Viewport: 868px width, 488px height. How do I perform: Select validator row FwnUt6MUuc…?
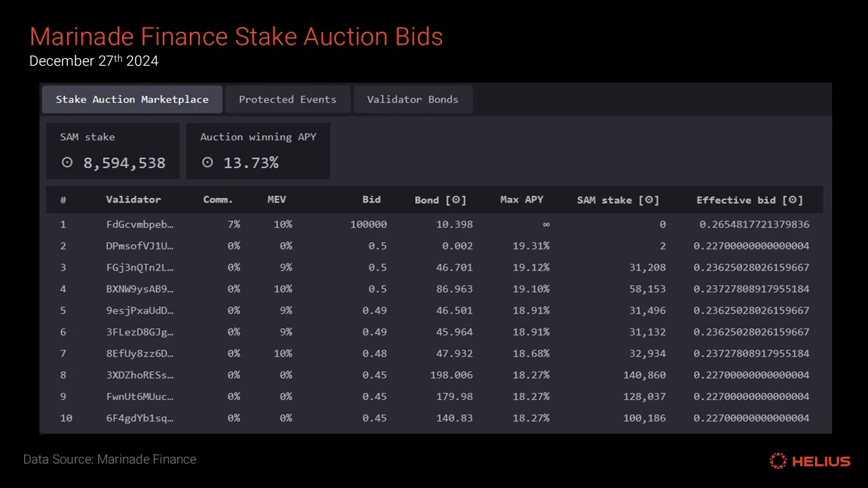435,396
